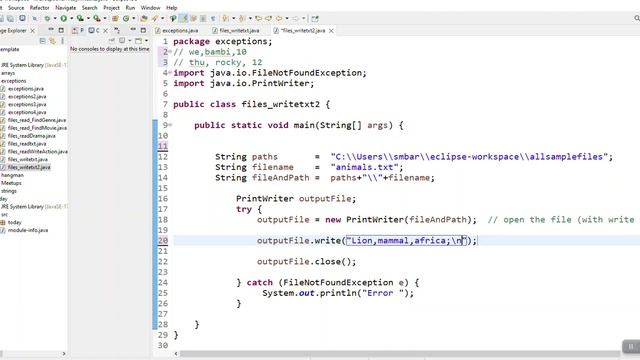Collapse the main method fold at line 9
Screen dimensions: 640x360
coord(170,125)
